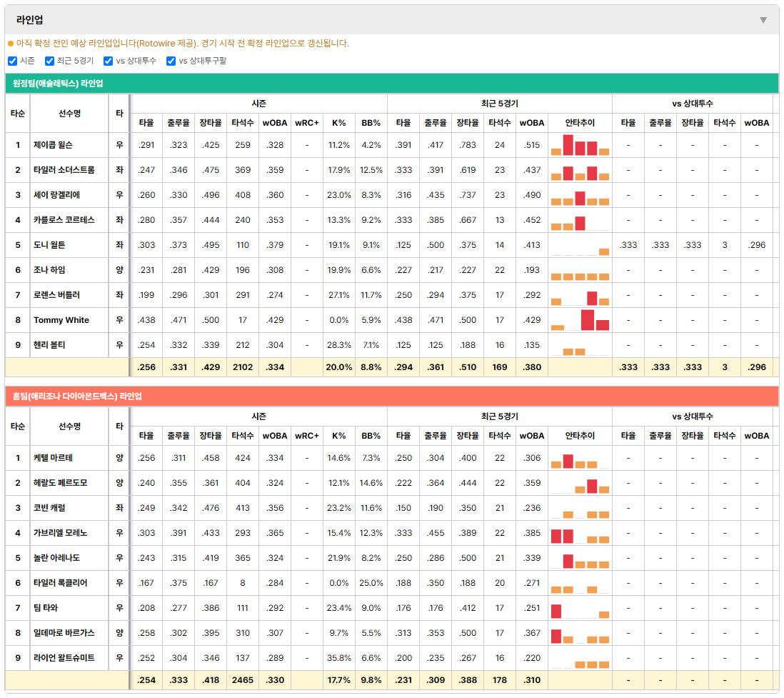The image size is (784, 698).
Task: Uncheck the 시즌 checkbox
Action: click(13, 61)
